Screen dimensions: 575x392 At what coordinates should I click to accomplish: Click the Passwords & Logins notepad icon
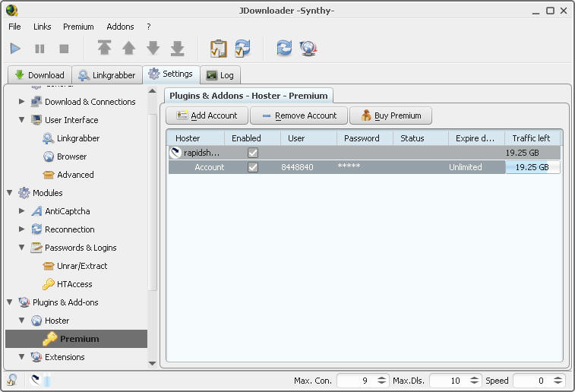(36, 248)
